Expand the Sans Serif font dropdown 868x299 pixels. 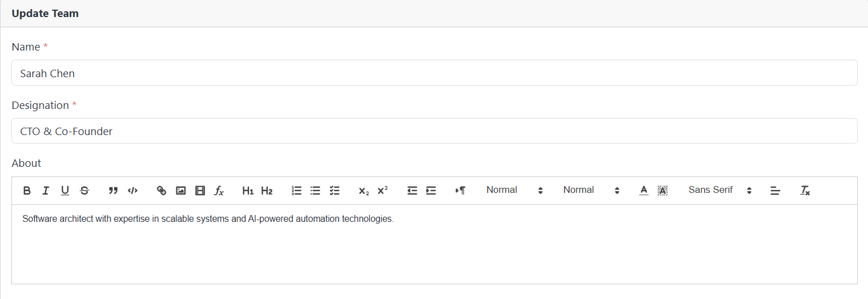pyautogui.click(x=720, y=190)
